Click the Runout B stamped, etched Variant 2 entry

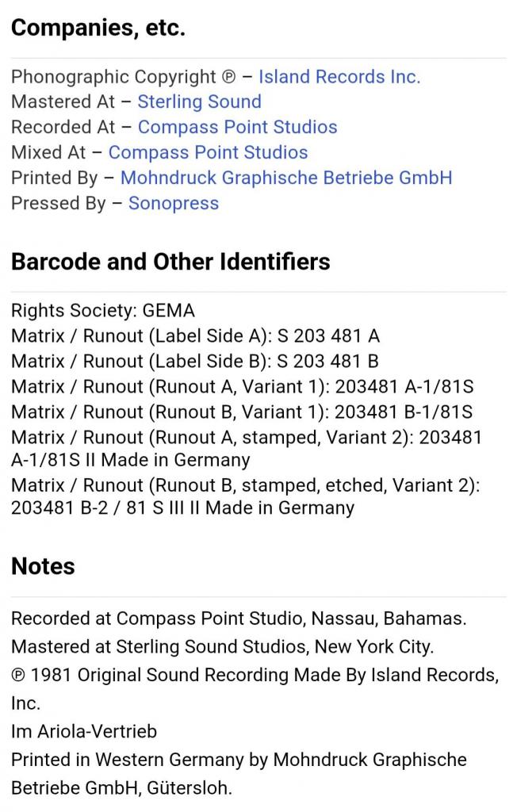pos(246,497)
